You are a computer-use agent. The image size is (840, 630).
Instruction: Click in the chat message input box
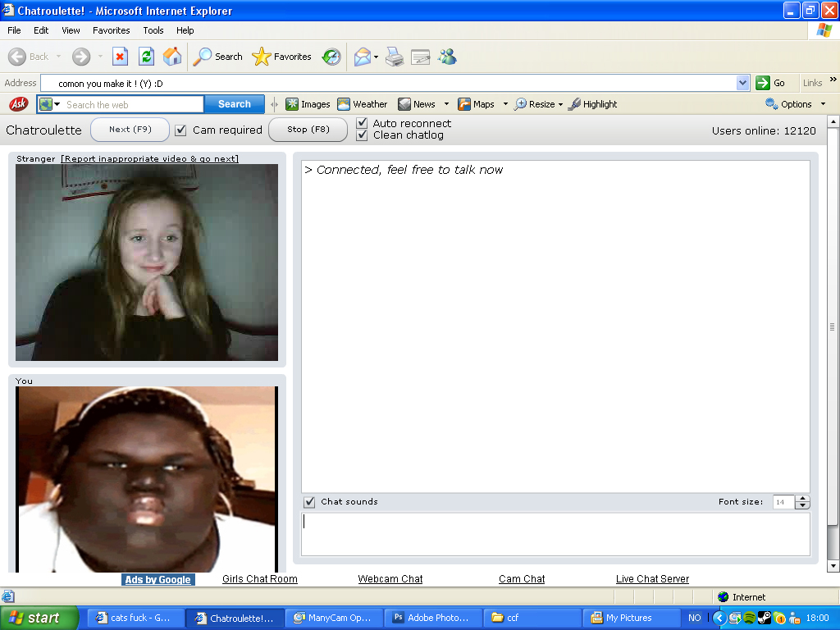click(x=555, y=534)
